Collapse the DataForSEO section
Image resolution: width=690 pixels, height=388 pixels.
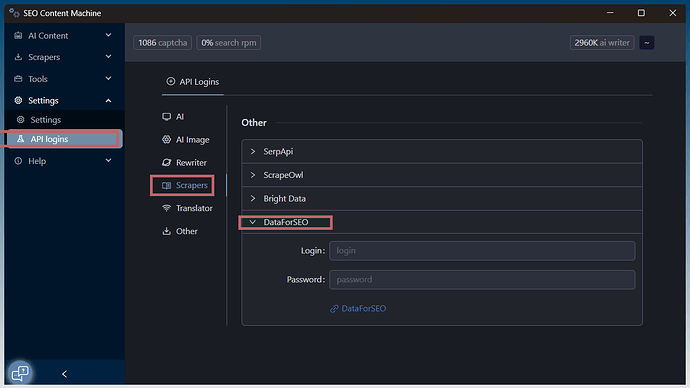[x=442, y=222]
